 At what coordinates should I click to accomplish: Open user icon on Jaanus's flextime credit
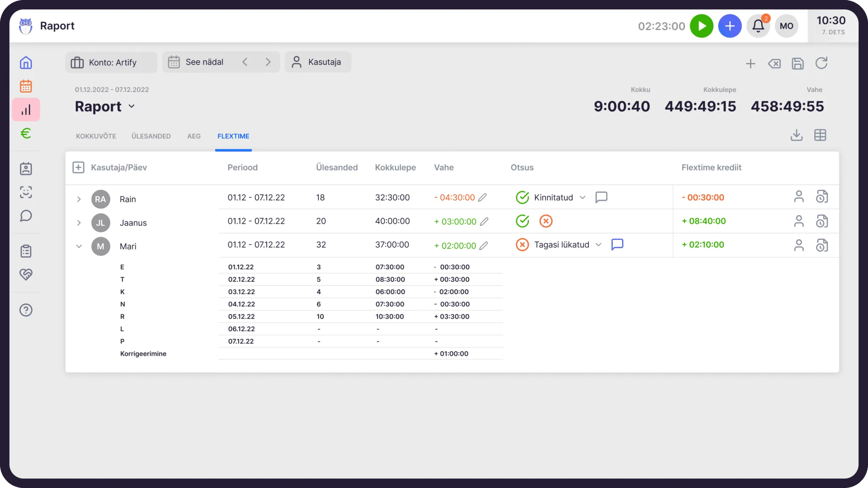coord(799,221)
